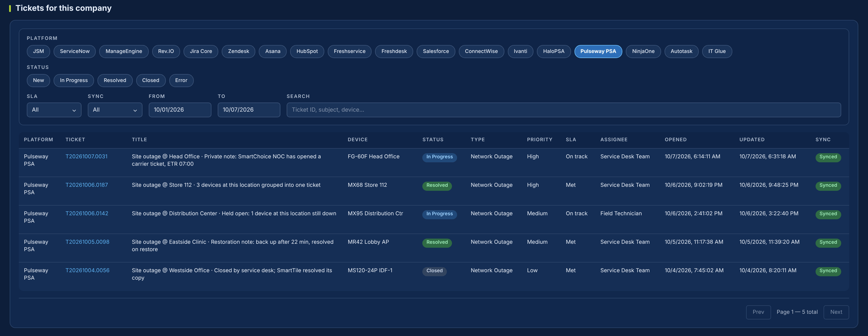Toggle the ManageEngine platform filter
Viewport: 868px width, 336px height.
click(124, 51)
